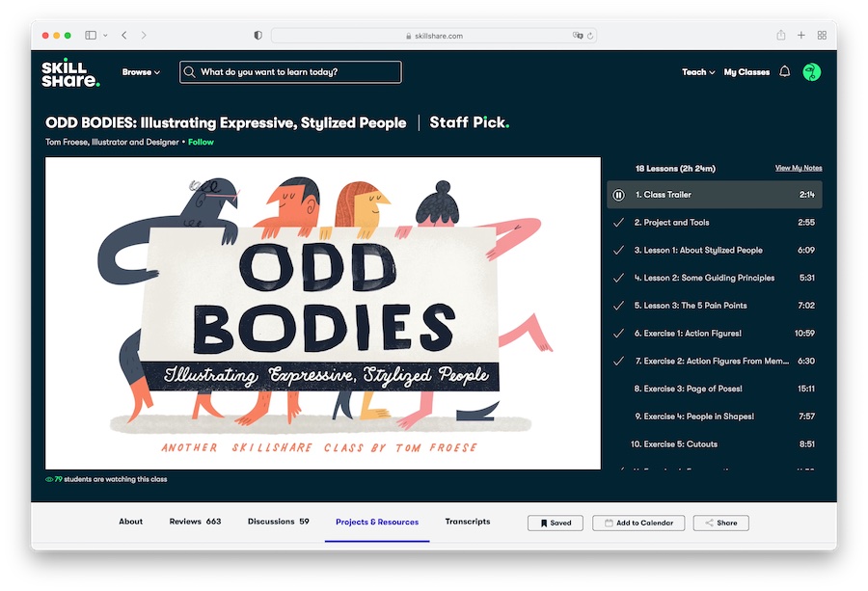Image resolution: width=868 pixels, height=591 pixels.
Task: Switch to the About tab
Action: 130,522
